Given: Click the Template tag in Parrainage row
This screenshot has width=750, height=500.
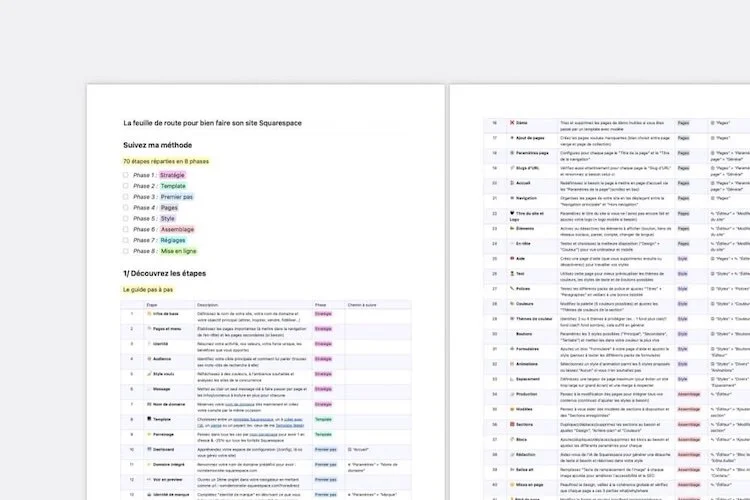Looking at the screenshot, I should click(x=323, y=434).
